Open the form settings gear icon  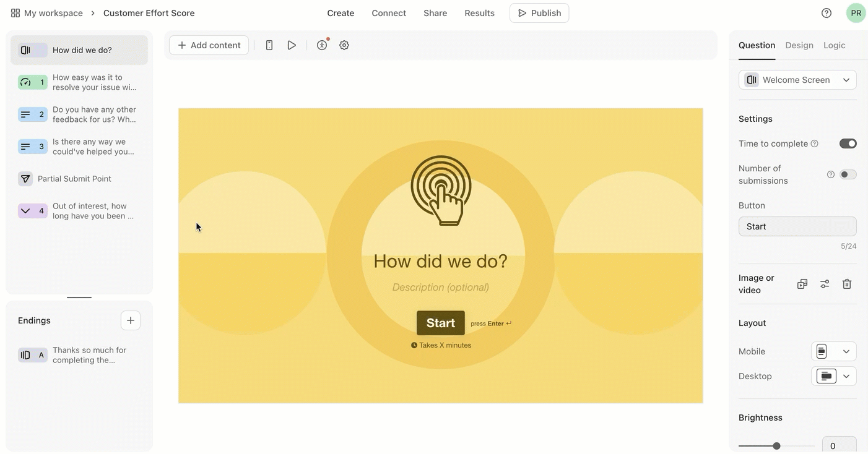(x=344, y=45)
